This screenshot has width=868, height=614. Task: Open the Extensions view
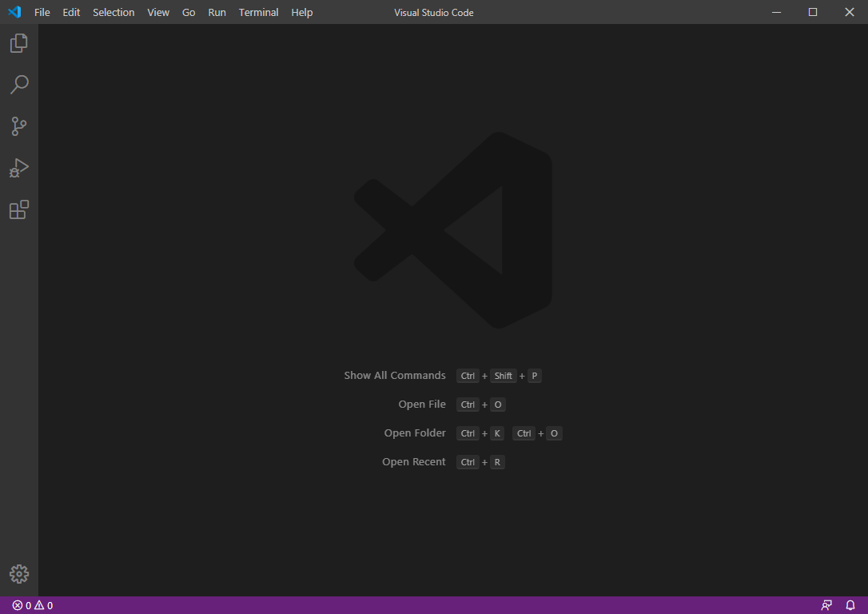point(19,209)
